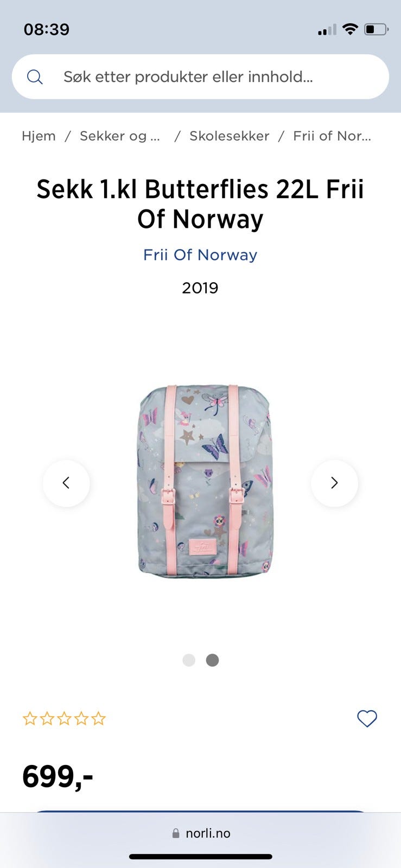Show next product image with right arrow
The width and height of the screenshot is (401, 868).
(x=334, y=483)
